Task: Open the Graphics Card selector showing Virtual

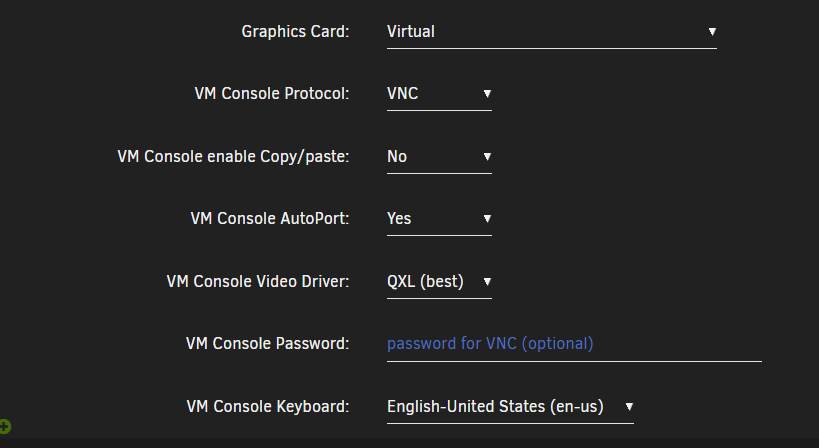Action: point(552,32)
